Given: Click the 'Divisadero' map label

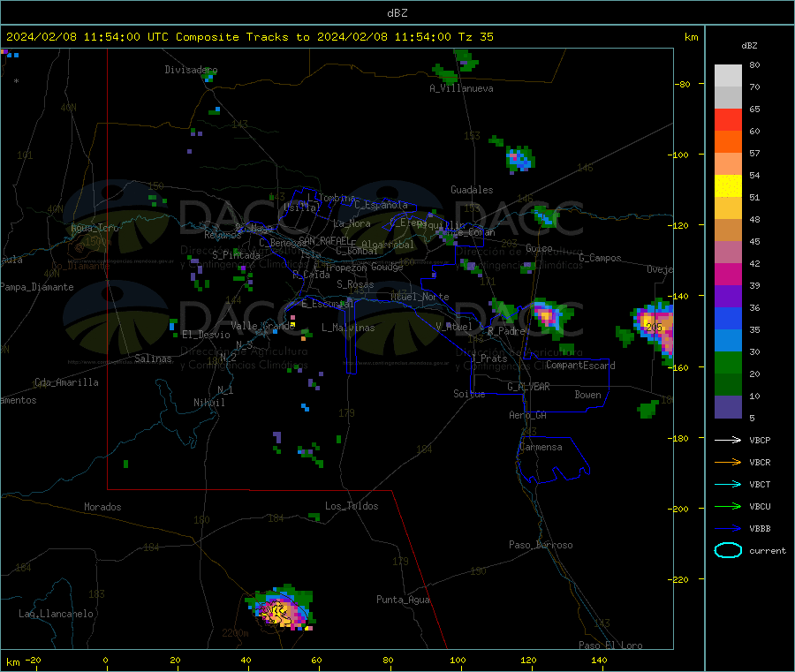Looking at the screenshot, I should (x=191, y=70).
